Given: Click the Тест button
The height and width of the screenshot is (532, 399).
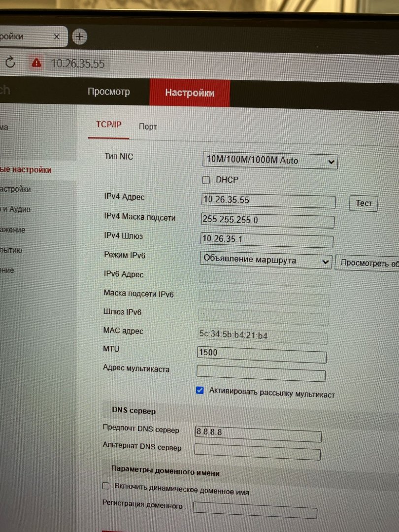Looking at the screenshot, I should (x=364, y=203).
